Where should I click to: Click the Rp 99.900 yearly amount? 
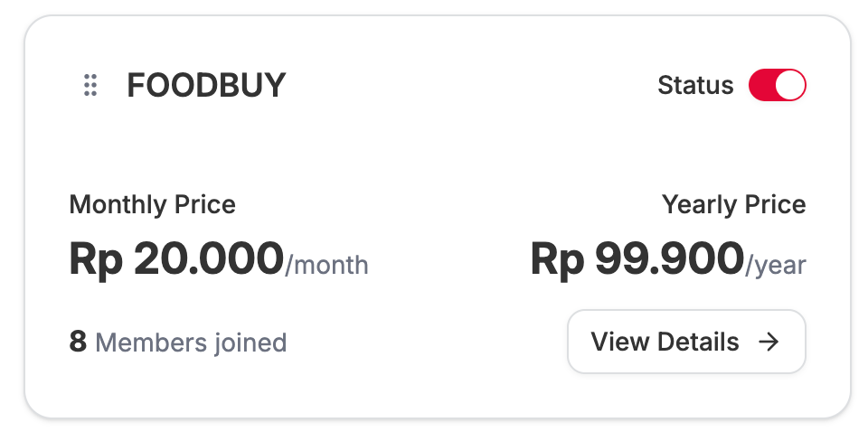(x=637, y=259)
